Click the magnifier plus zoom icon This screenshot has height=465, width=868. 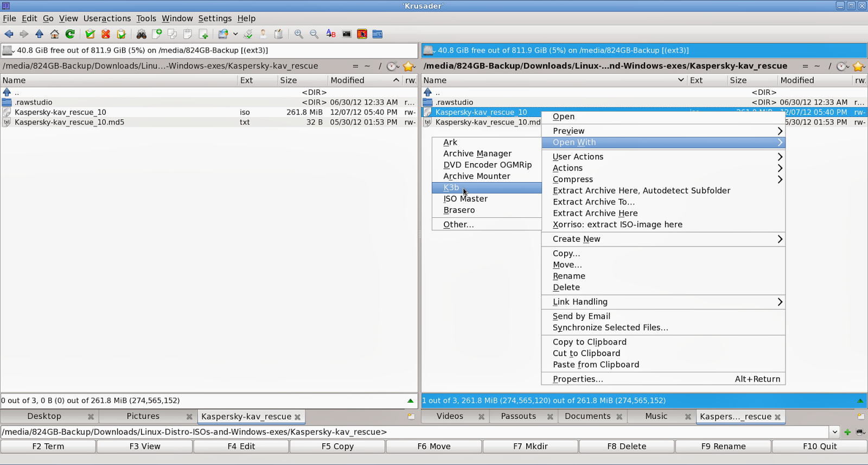[x=298, y=34]
